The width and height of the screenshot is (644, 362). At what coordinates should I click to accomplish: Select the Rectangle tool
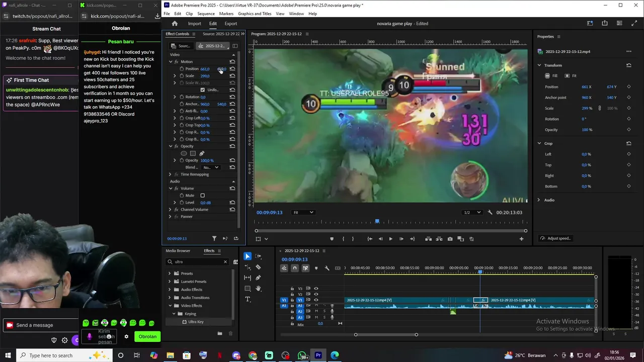point(248,289)
